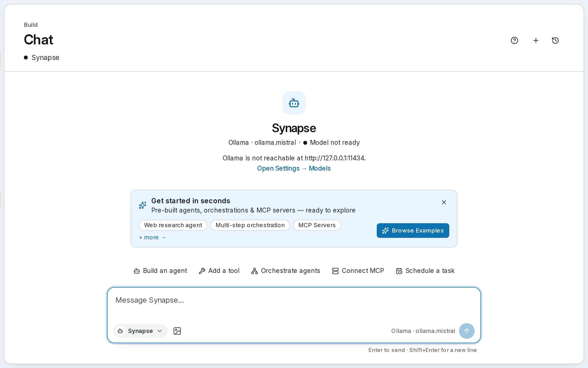Screen dimensions: 588x368
Task: Click the Synapse robot avatar icon
Action: (294, 103)
